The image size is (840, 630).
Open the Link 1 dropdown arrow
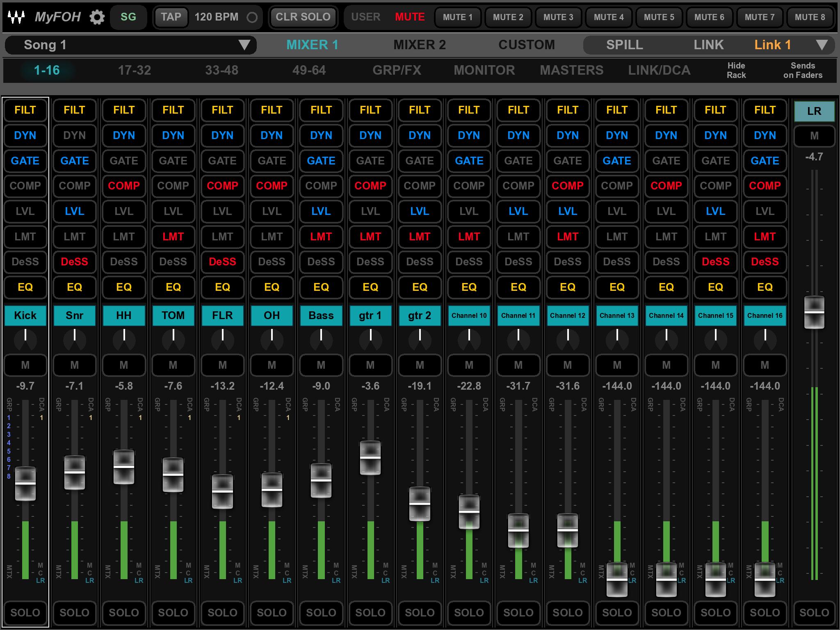coord(822,45)
